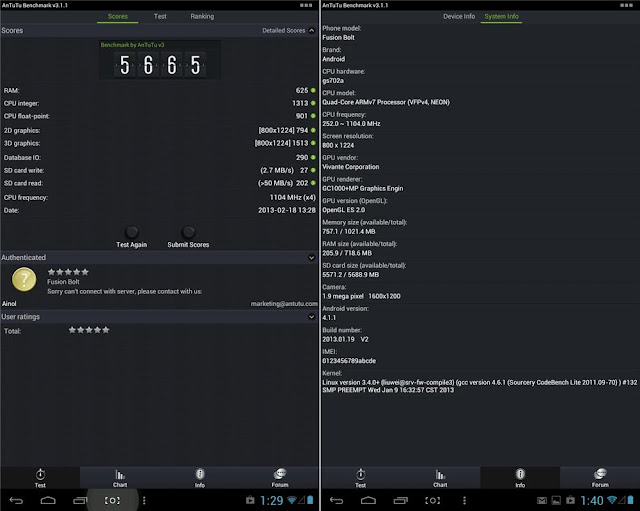Select the 3D graphics 1513 score row
Screen dimensions: 640x511
(159, 143)
